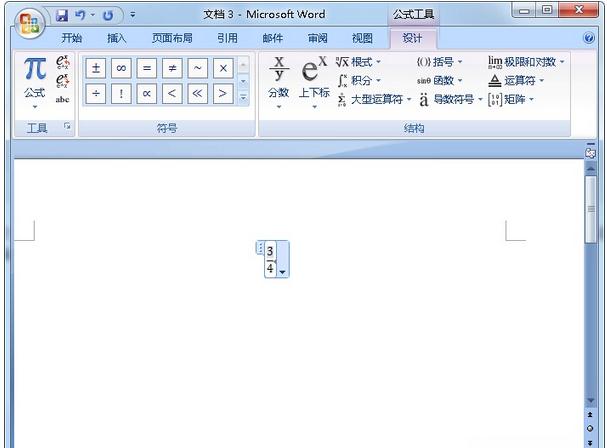Open the 工具 group dialog launcher
This screenshot has width=607, height=448.
67,126
